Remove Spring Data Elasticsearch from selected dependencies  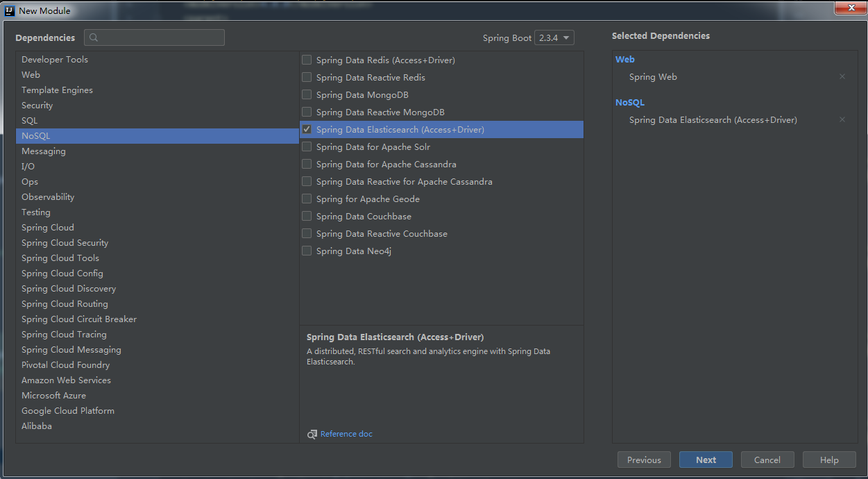click(842, 120)
